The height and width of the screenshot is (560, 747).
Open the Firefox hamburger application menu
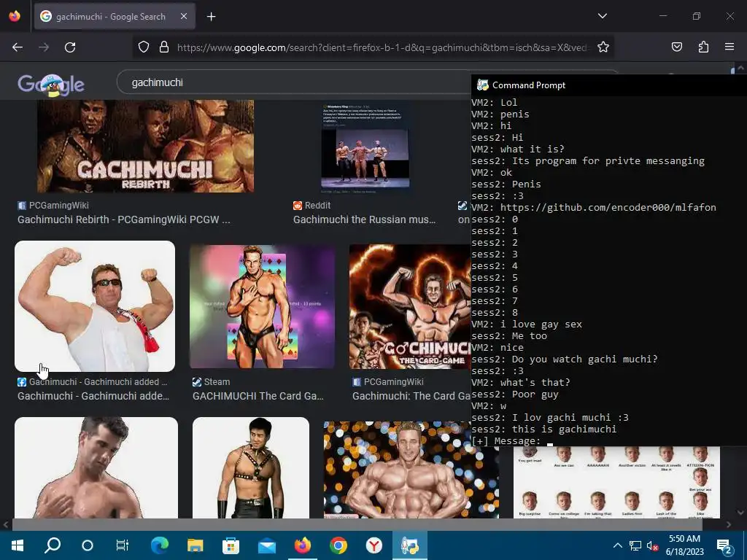729,47
